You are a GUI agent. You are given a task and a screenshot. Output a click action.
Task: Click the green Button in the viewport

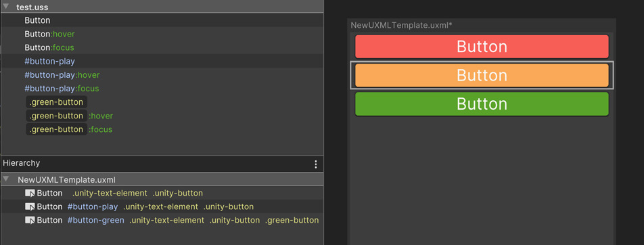coord(482,104)
